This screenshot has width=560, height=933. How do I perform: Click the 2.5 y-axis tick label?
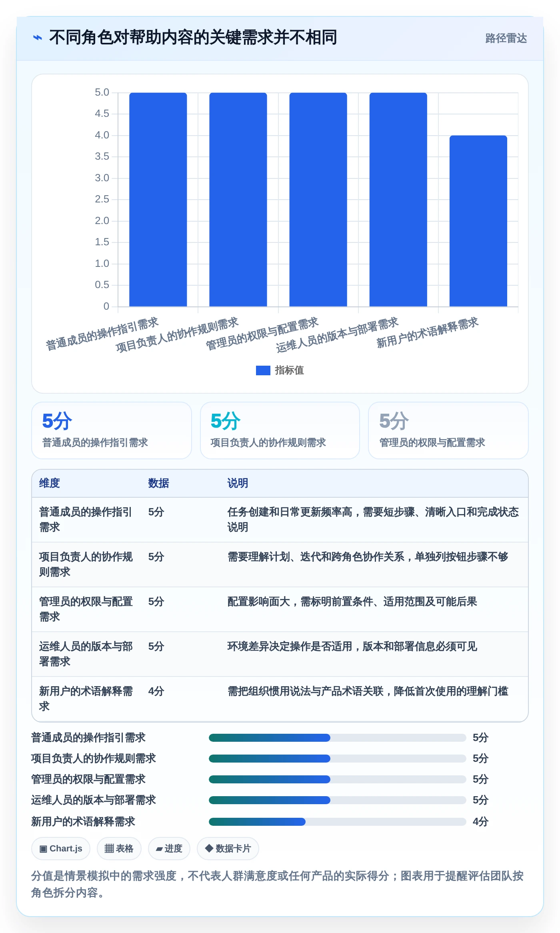tap(102, 199)
